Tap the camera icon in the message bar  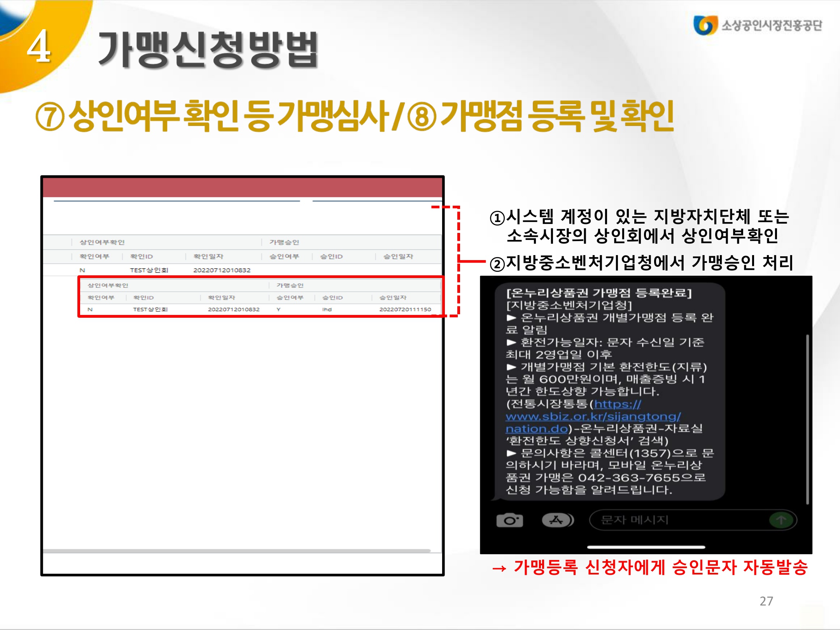coord(509,520)
